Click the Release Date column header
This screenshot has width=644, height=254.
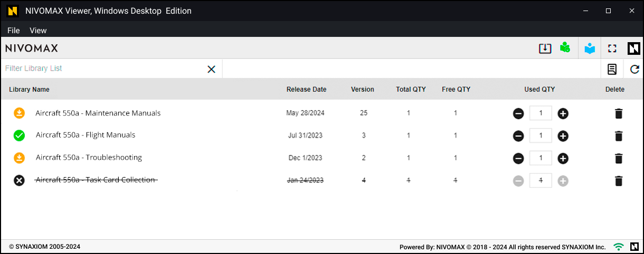click(306, 90)
